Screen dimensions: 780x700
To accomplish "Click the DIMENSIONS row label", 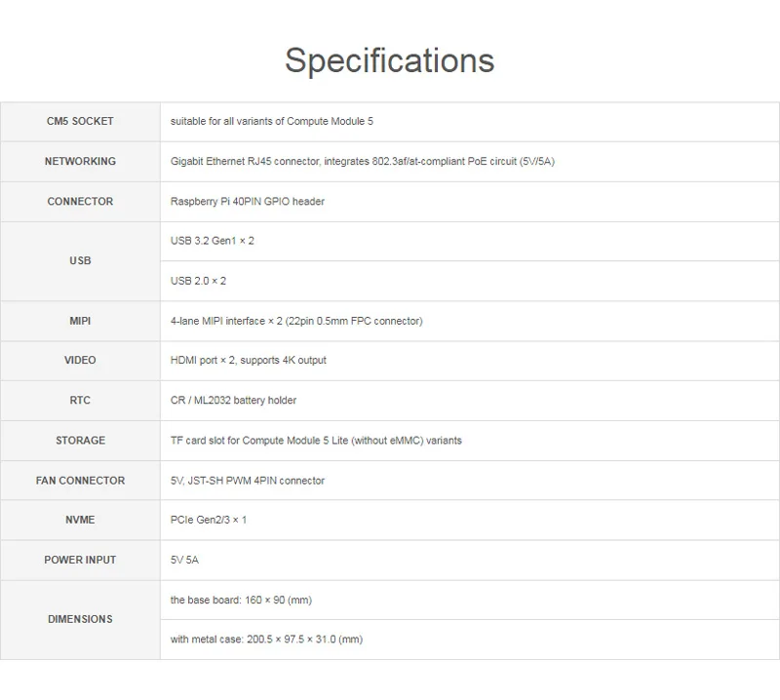I will [80, 620].
